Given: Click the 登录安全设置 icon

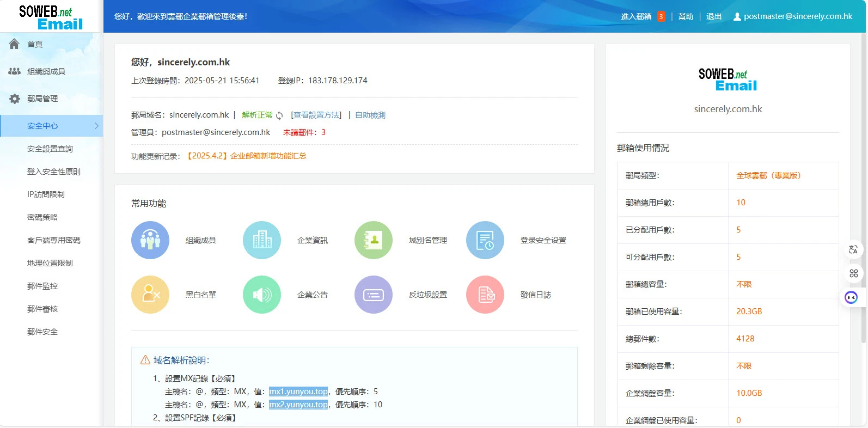Looking at the screenshot, I should (x=485, y=240).
